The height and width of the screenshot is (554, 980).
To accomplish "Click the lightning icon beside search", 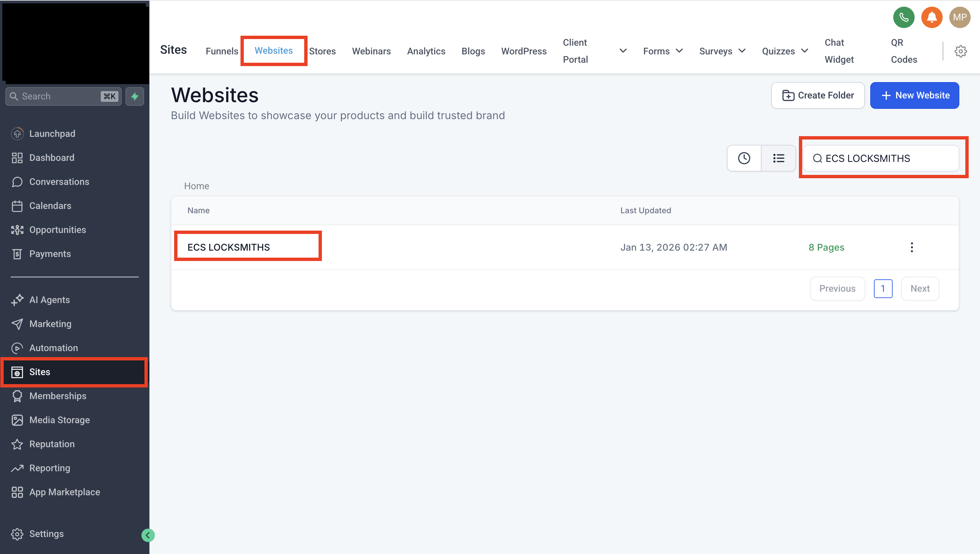I will click(x=135, y=96).
